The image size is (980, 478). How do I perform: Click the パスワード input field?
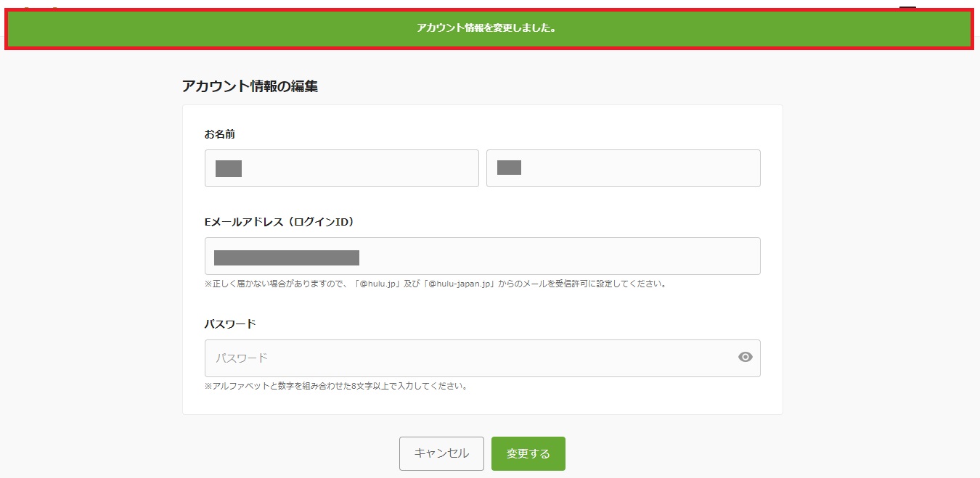tap(482, 358)
